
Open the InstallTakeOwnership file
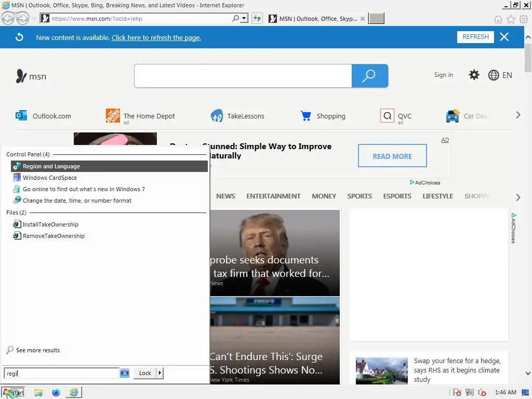point(109,224)
